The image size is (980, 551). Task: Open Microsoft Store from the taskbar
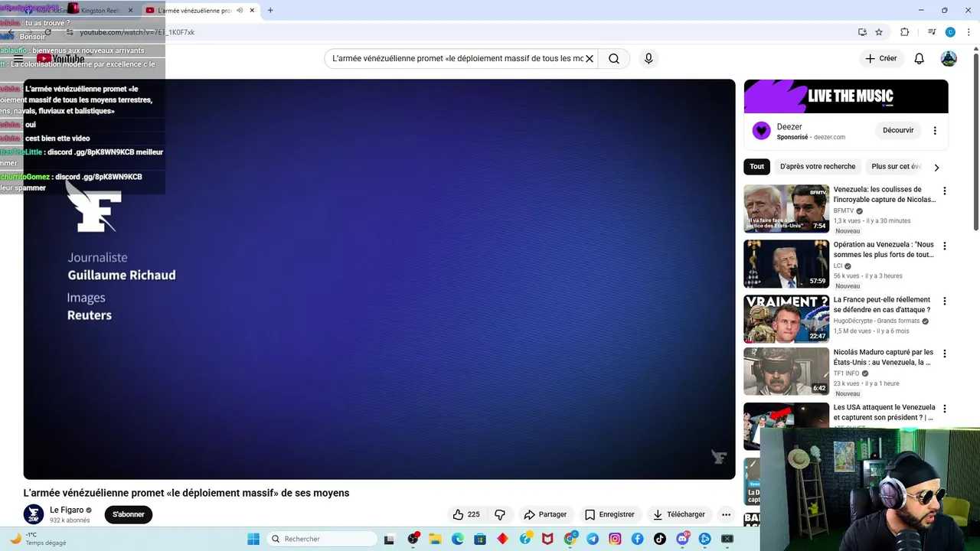coord(480,539)
